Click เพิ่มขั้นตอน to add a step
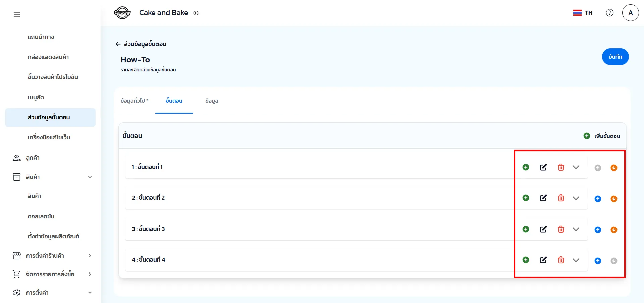The width and height of the screenshot is (644, 303). 602,136
